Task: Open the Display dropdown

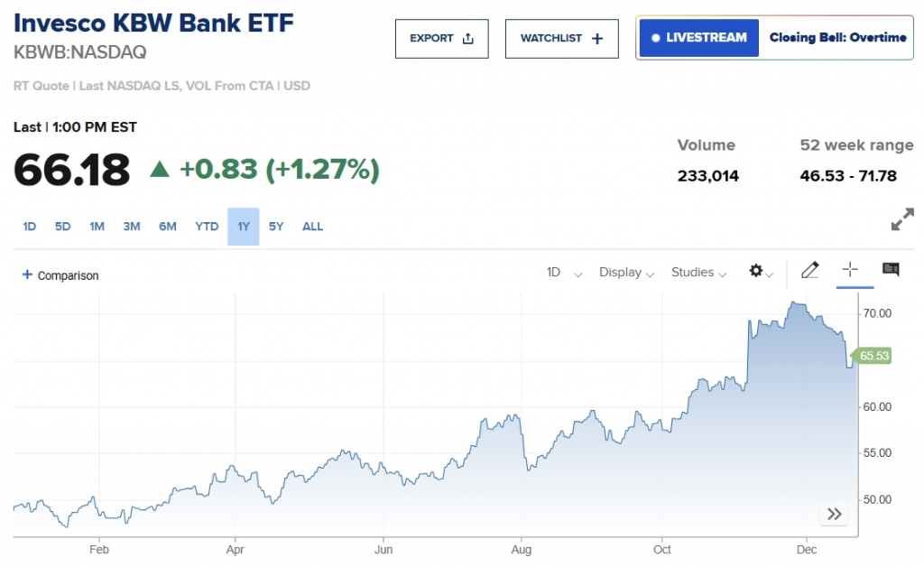Action: [x=626, y=272]
